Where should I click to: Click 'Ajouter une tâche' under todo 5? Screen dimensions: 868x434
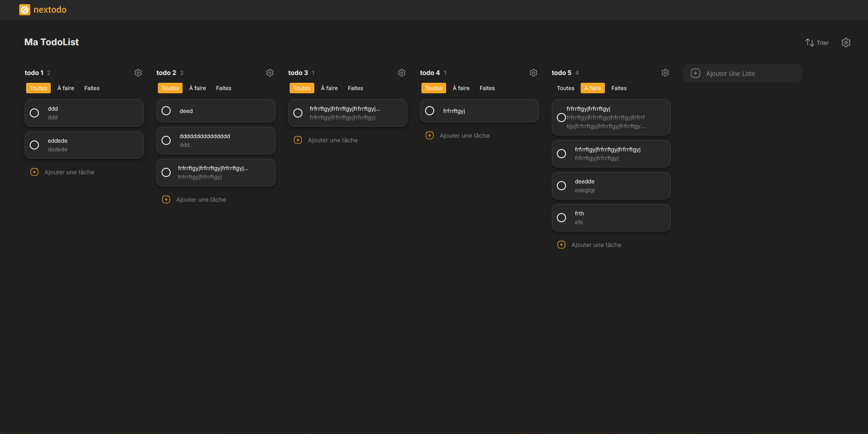point(596,245)
